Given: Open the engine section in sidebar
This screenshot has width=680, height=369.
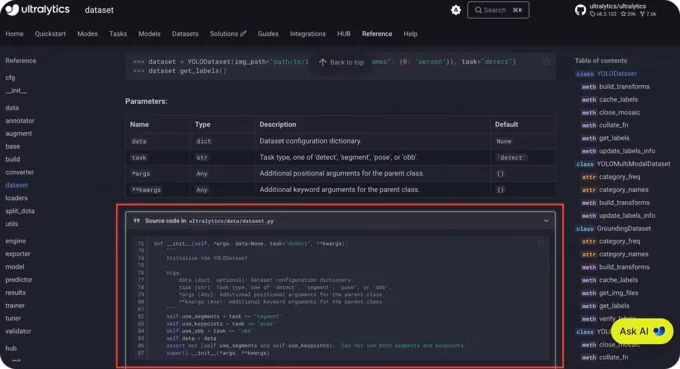Looking at the screenshot, I should click(16, 241).
